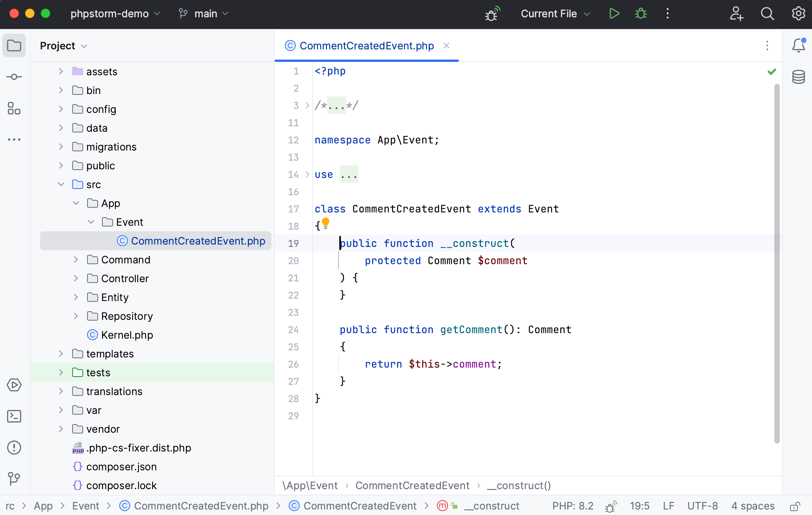Select CommentCreatedEvent.php in project tree
812x515 pixels.
tap(156, 241)
